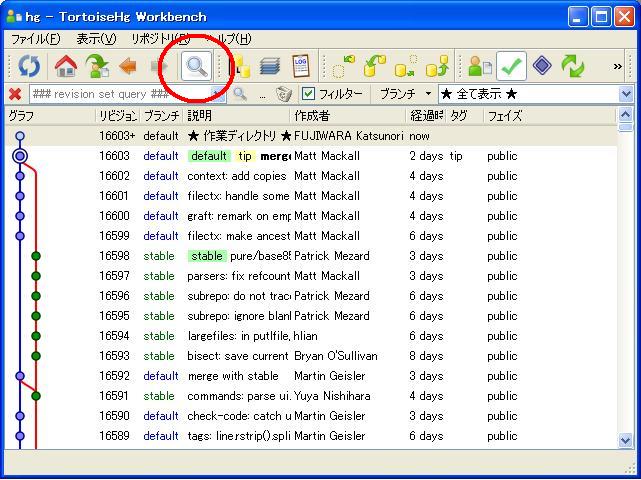Select revision 16596 subrepo: do not trac

pyautogui.click(x=311, y=296)
